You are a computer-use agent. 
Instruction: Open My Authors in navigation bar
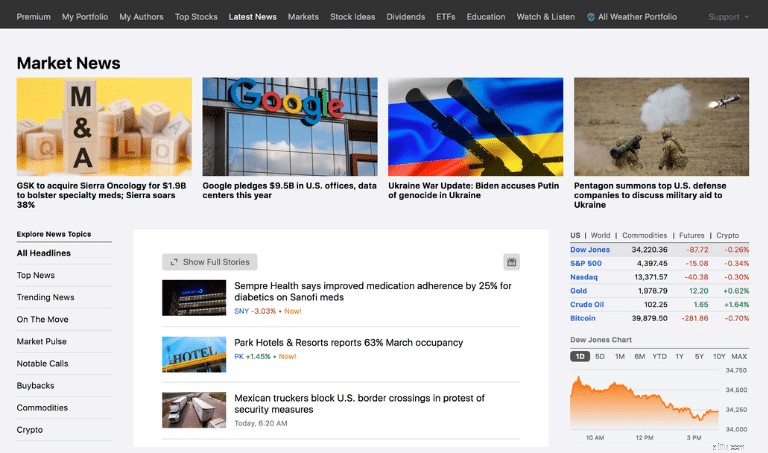(141, 17)
